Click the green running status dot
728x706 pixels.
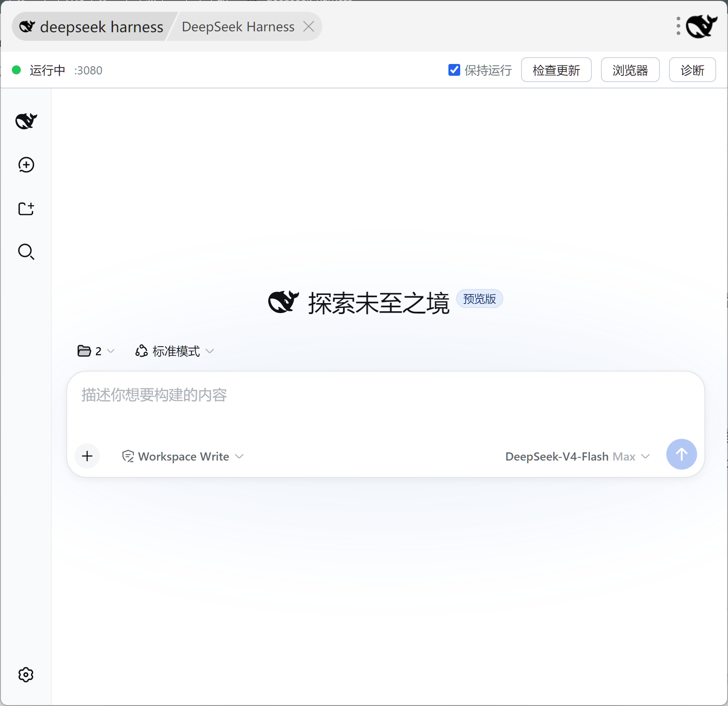16,70
